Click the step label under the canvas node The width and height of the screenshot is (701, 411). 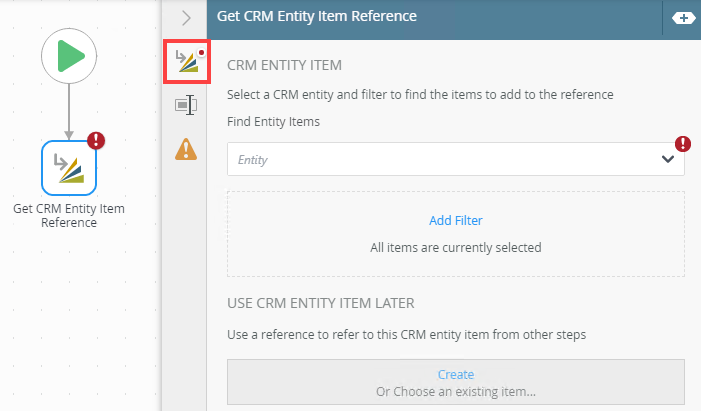(x=68, y=215)
